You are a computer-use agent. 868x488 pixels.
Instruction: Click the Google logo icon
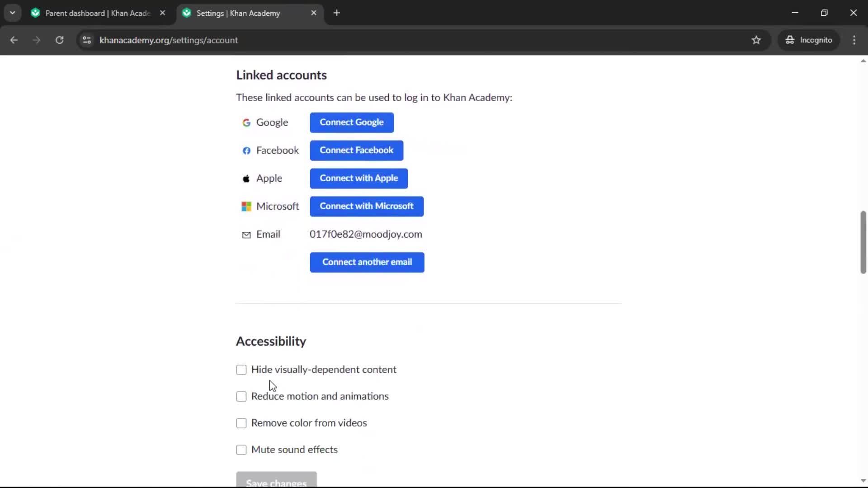click(x=246, y=123)
